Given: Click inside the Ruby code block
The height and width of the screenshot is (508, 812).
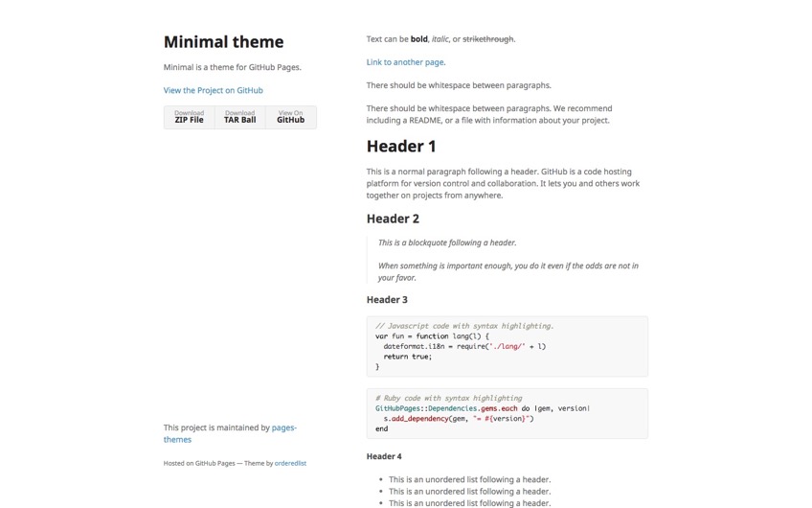Looking at the screenshot, I should pos(507,413).
